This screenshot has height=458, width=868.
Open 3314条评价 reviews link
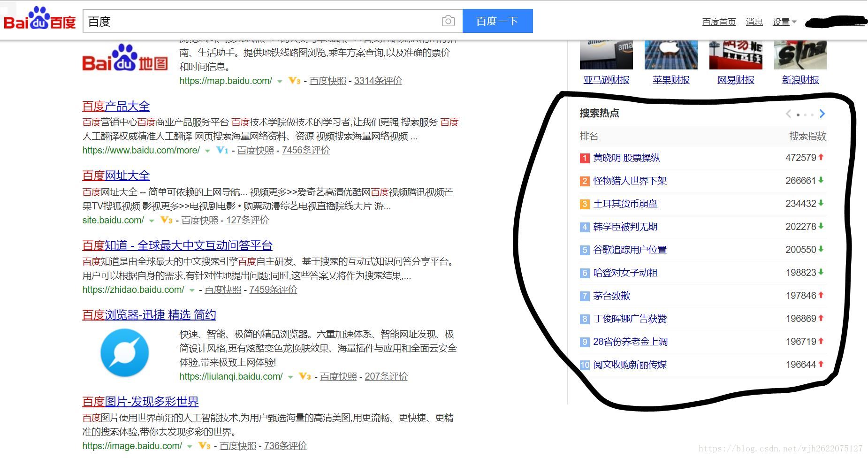[x=378, y=81]
